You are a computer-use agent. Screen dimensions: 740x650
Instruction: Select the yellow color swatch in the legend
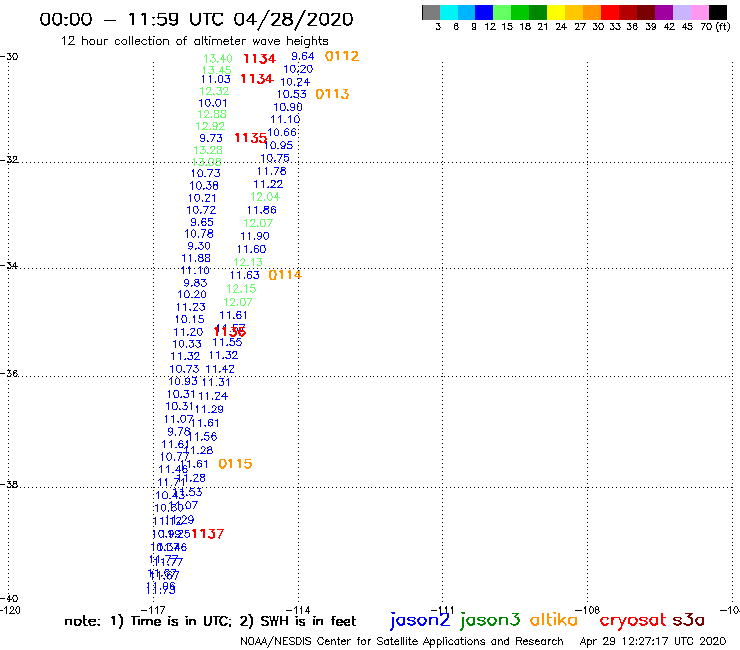[x=556, y=12]
